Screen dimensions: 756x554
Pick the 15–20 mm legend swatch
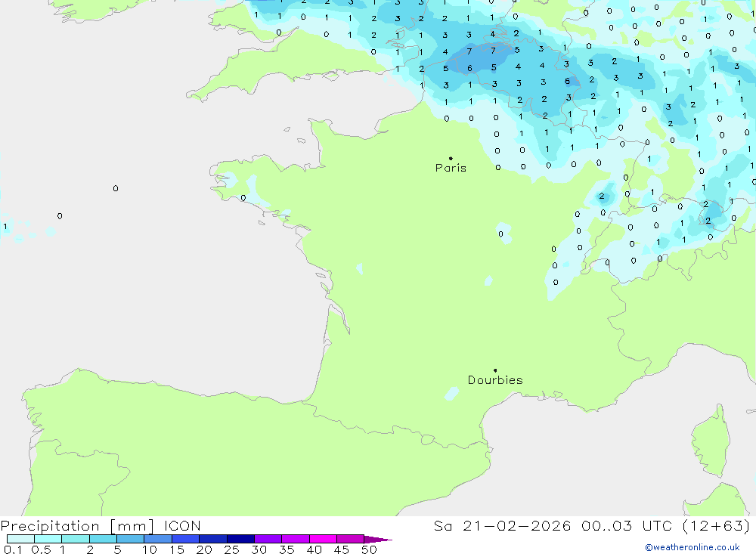pos(186,539)
